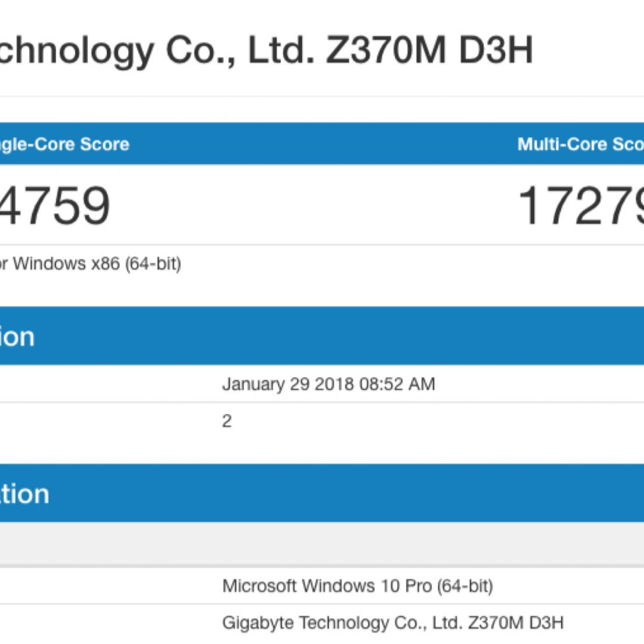Screen dimensions: 644x644
Task: Click the "January 29" upload date text
Action: pyautogui.click(x=265, y=384)
